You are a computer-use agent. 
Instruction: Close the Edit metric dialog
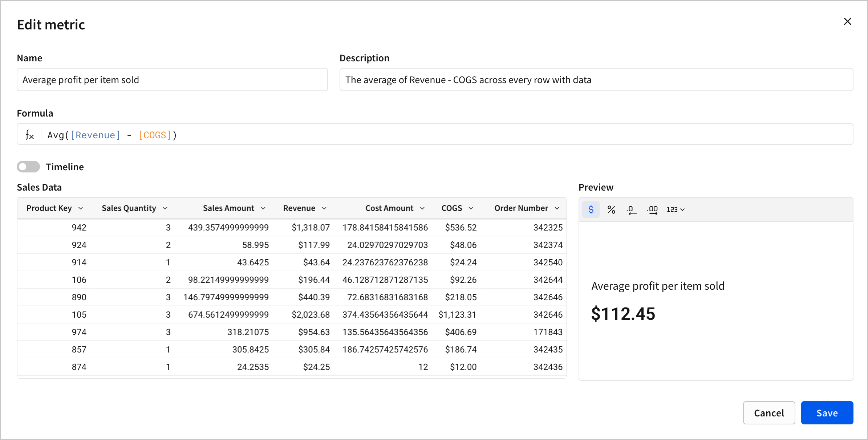(847, 21)
